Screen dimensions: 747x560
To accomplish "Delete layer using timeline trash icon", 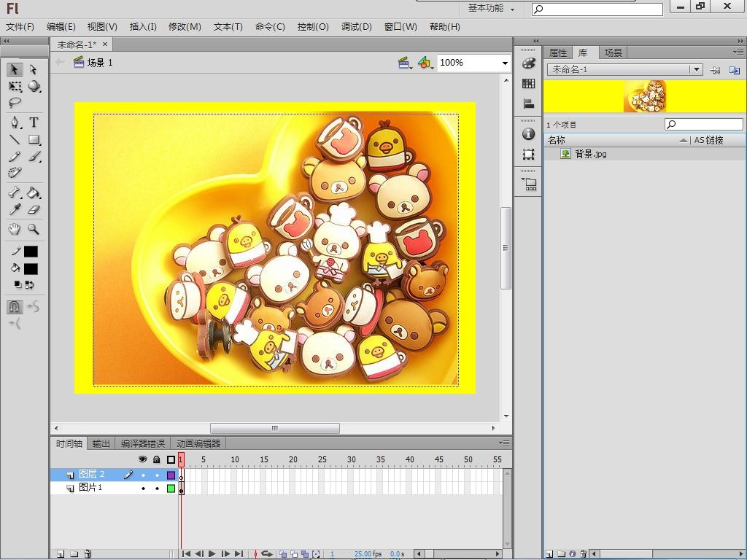I will [88, 554].
